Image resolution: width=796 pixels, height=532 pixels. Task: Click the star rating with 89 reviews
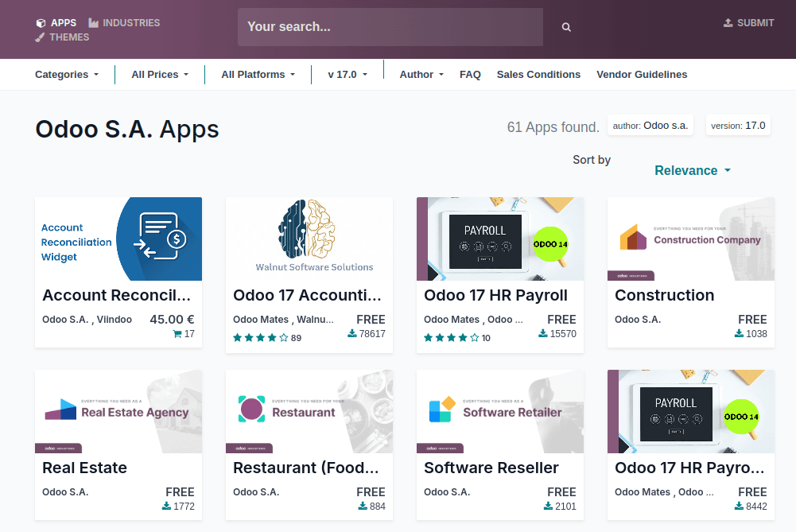point(267,338)
